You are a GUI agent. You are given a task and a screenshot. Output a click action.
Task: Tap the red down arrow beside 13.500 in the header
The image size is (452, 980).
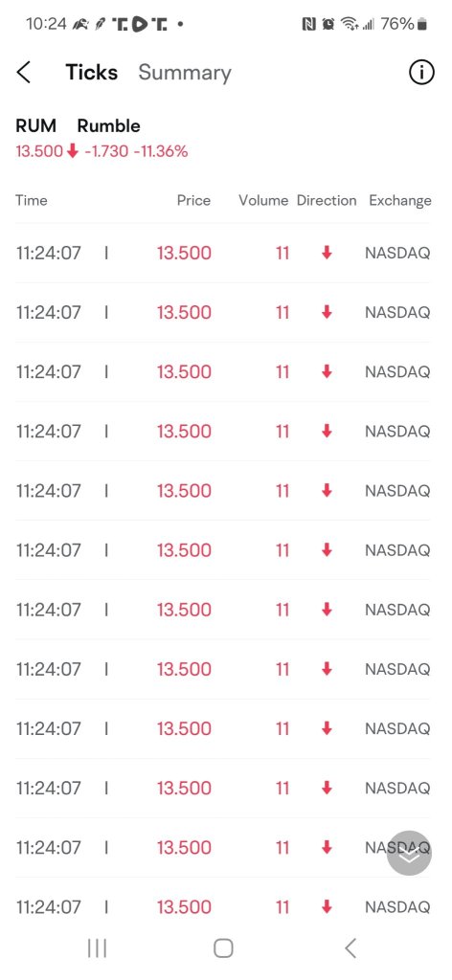tap(73, 151)
